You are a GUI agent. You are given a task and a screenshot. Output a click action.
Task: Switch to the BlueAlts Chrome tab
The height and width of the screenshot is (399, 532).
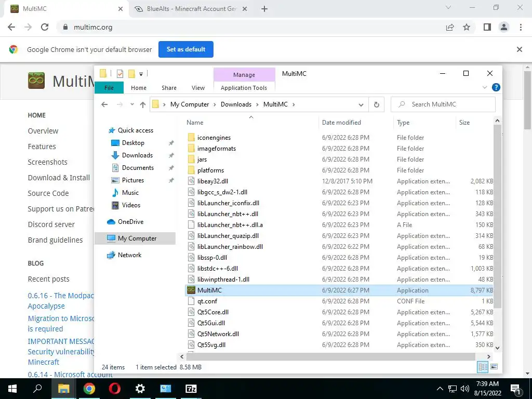tap(190, 9)
